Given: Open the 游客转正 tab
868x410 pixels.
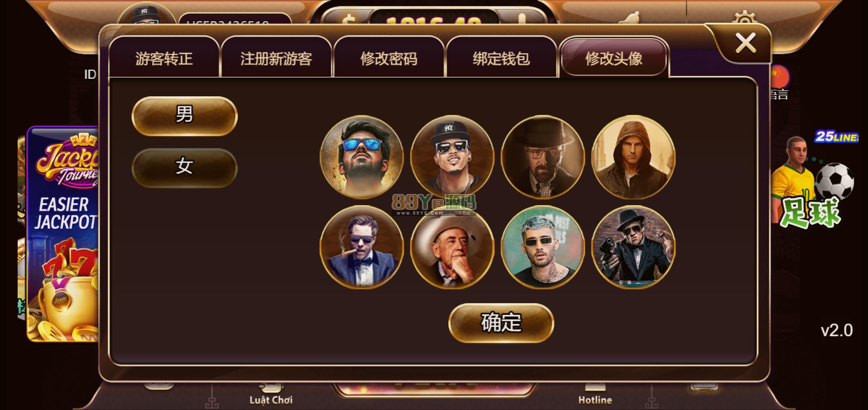Looking at the screenshot, I should click(164, 58).
